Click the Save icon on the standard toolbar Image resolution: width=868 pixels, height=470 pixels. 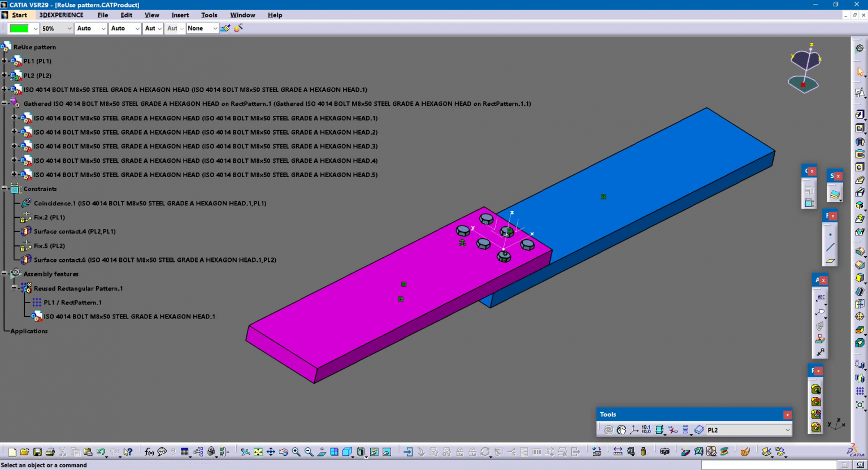coord(37,452)
